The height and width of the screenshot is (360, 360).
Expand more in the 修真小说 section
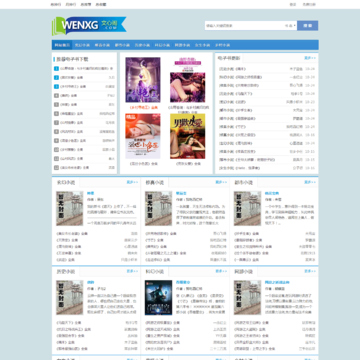click(221, 182)
